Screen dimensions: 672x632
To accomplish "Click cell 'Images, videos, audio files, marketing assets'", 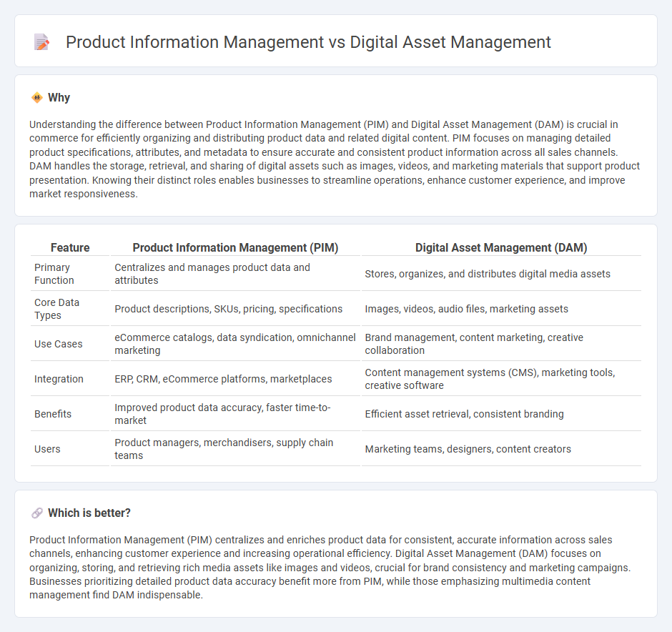I will (501, 309).
